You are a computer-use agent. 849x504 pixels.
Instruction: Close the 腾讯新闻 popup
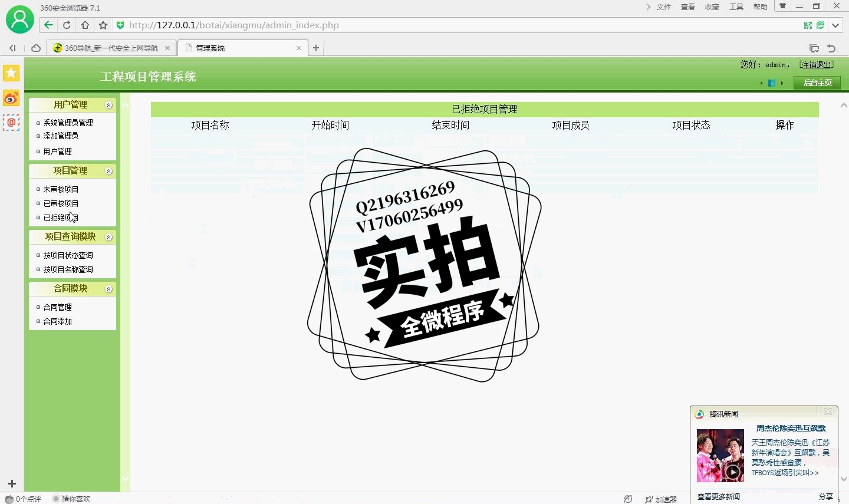(828, 412)
